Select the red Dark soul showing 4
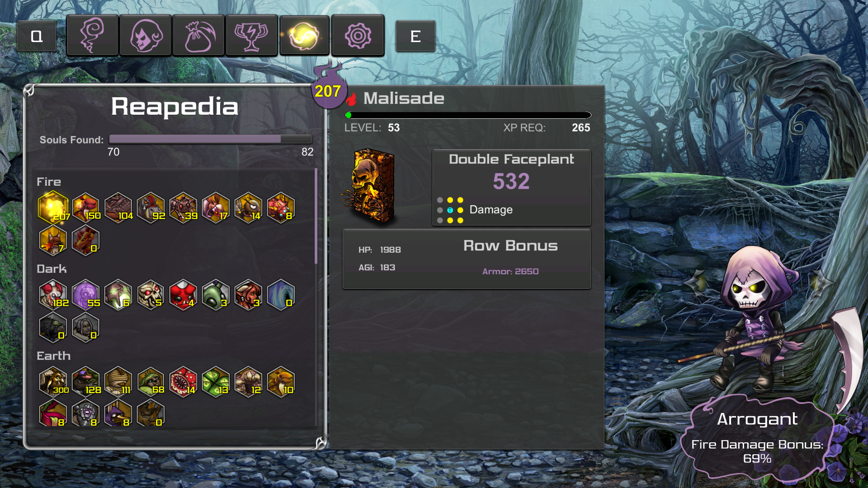868x488 pixels. click(183, 295)
